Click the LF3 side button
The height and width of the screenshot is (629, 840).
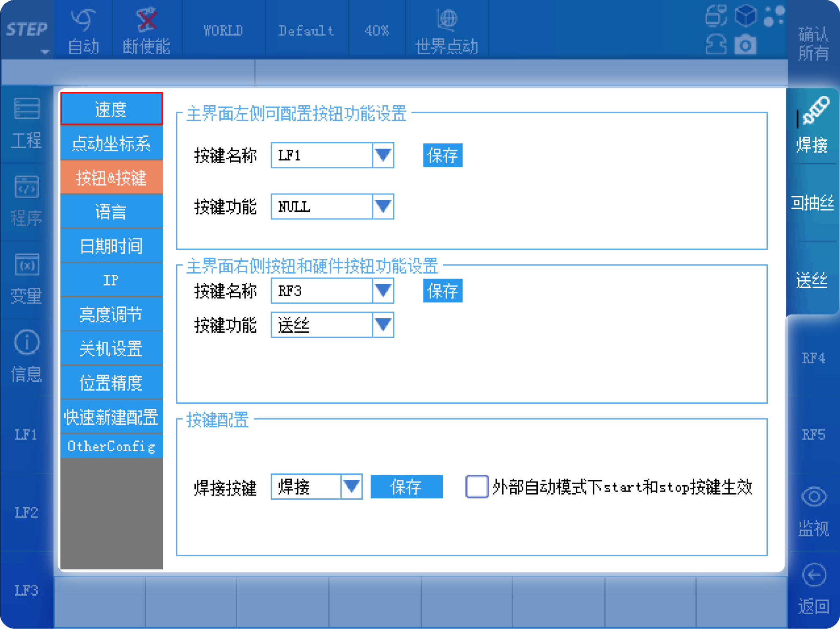[x=27, y=591]
